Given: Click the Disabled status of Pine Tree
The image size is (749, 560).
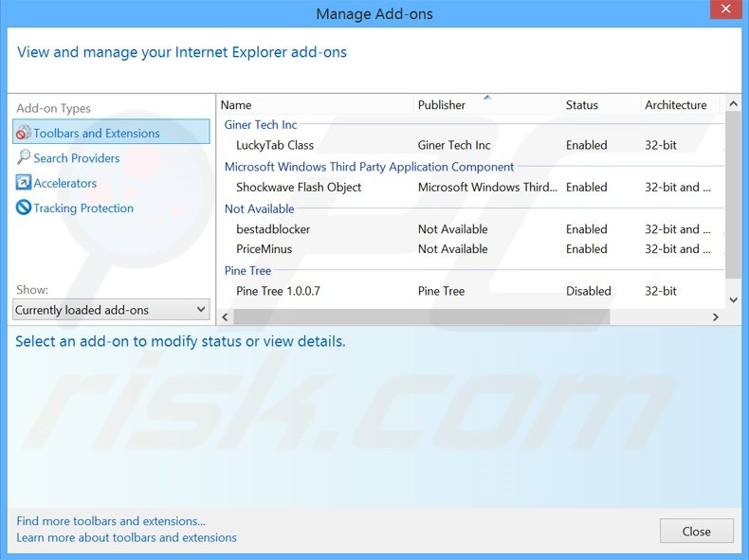Looking at the screenshot, I should click(x=589, y=291).
